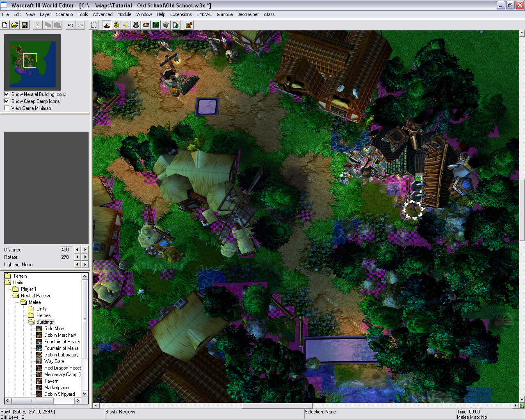Activate the dashed-square Selection Brush tool
525x420 pixels.
pos(94,25)
